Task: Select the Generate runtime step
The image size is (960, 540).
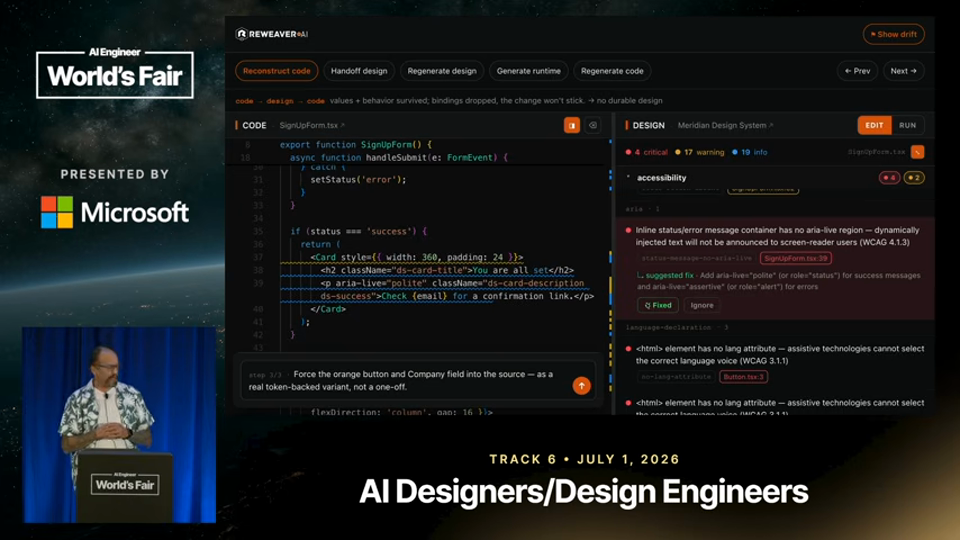Action: (528, 71)
